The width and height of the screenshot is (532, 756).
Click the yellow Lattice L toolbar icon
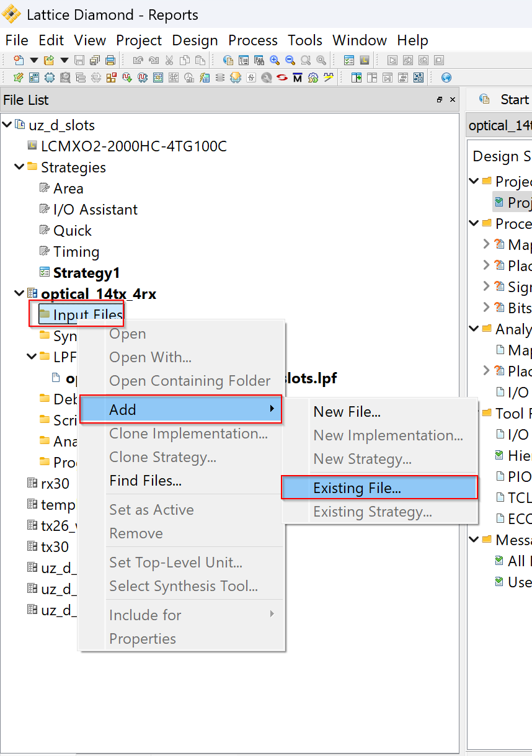tap(365, 60)
